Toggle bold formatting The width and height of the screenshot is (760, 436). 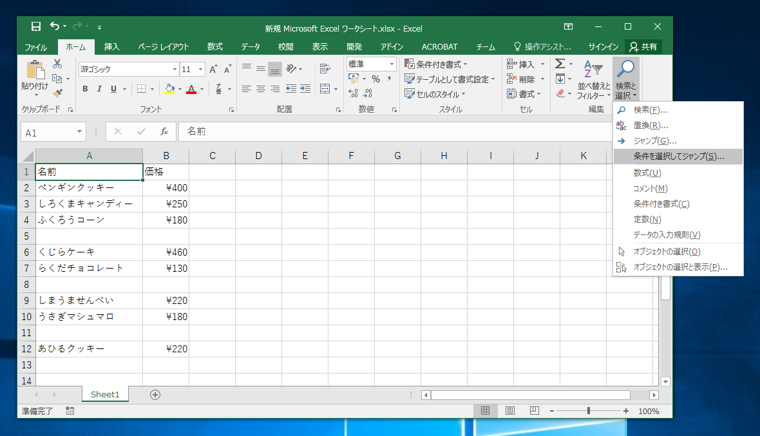(85, 89)
